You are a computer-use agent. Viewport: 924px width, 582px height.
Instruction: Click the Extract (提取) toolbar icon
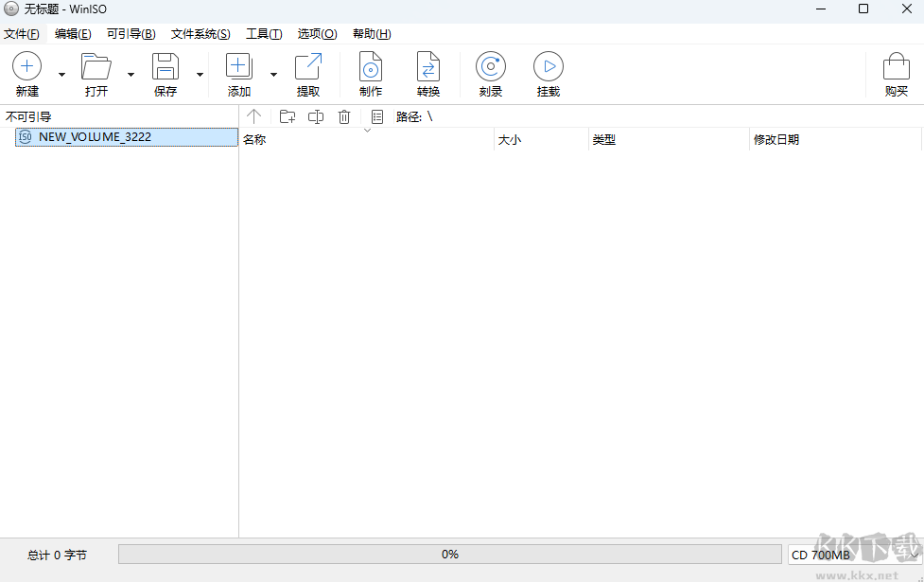tap(308, 67)
